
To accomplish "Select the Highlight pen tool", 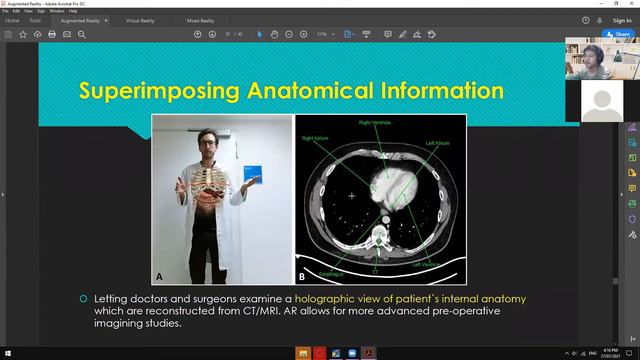I will tap(402, 35).
